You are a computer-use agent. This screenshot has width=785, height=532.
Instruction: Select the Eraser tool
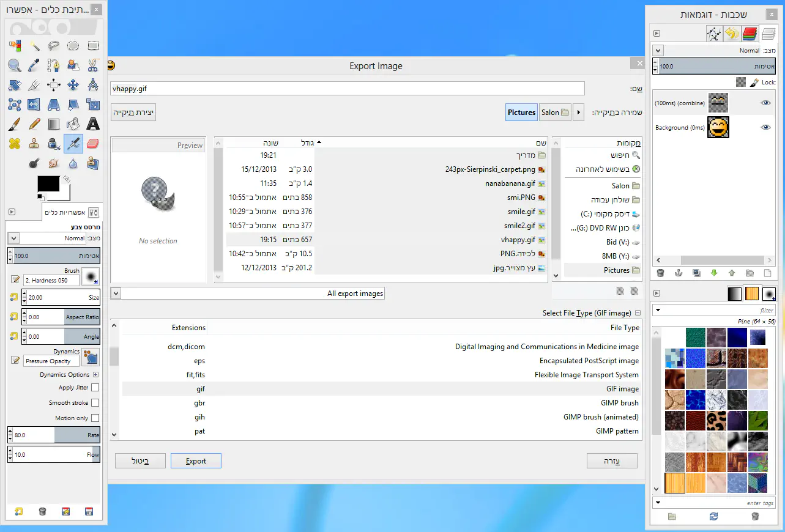coord(92,144)
